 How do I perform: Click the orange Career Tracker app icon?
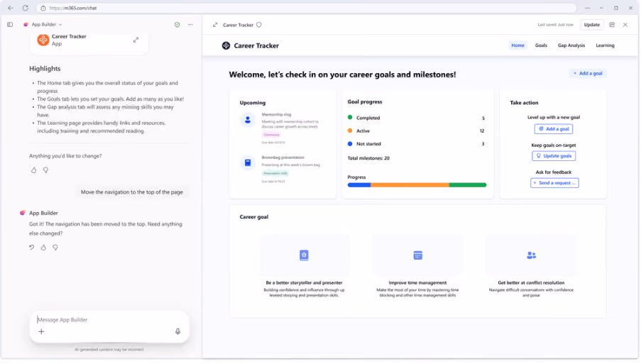pyautogui.click(x=43, y=40)
